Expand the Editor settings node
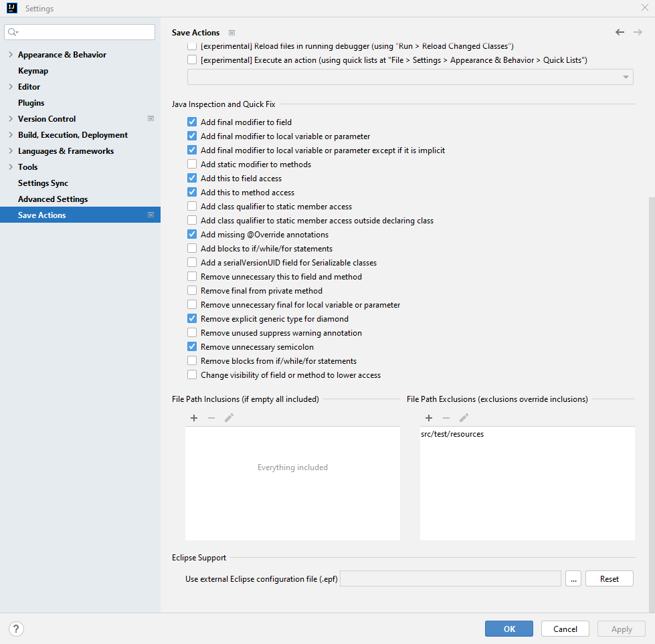The height and width of the screenshot is (644, 655). pos(11,87)
